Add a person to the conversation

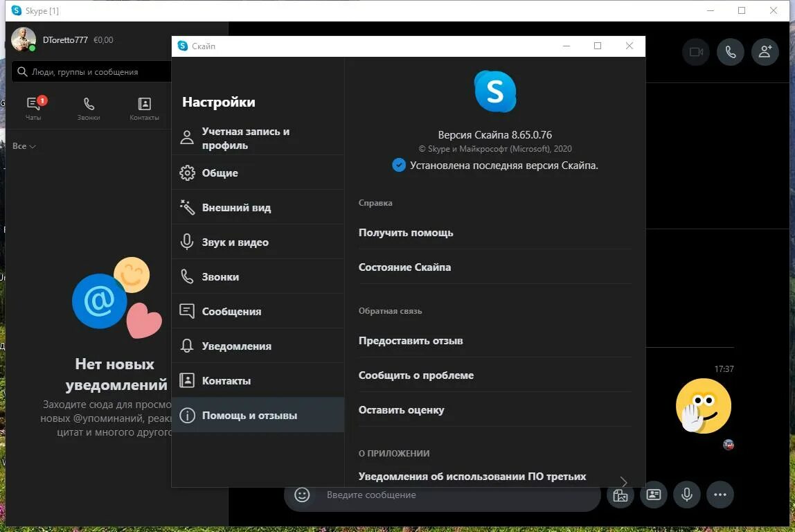pyautogui.click(x=765, y=52)
